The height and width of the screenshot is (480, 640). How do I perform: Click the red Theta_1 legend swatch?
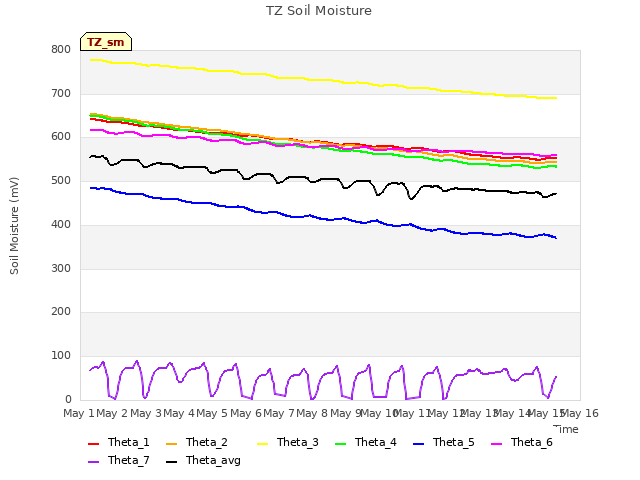pos(93,443)
